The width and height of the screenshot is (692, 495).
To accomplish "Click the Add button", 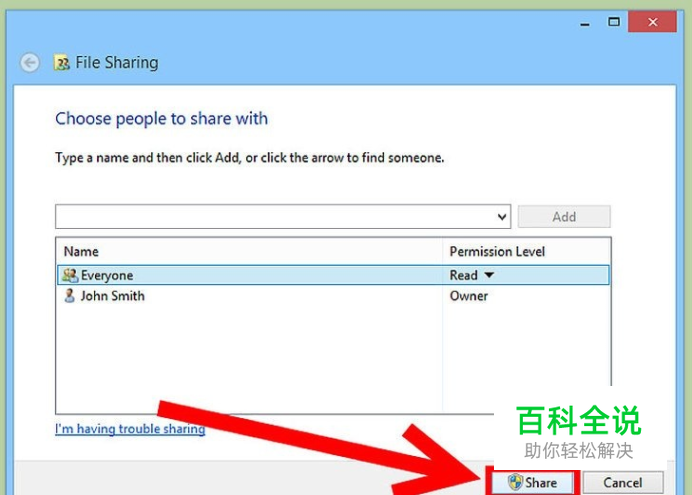I will coord(564,217).
